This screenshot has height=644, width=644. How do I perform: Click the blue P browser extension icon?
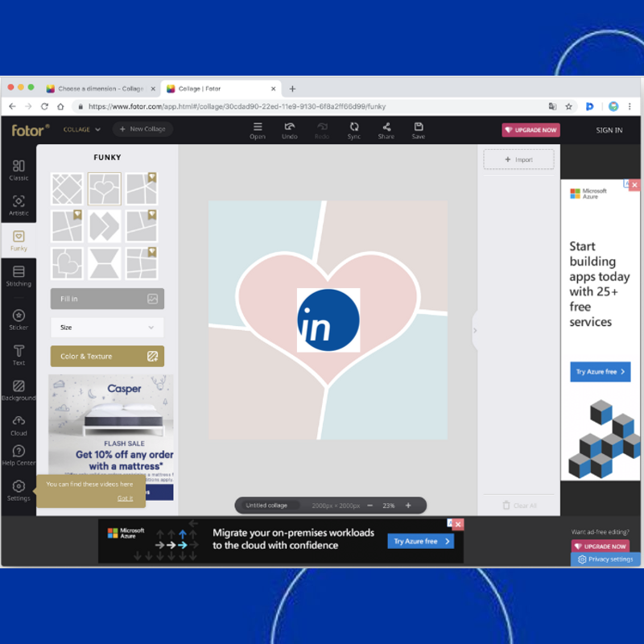(x=590, y=106)
